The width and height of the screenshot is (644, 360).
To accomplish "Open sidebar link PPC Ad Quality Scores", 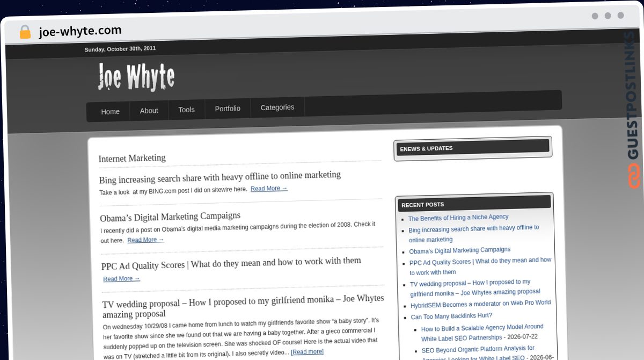I will (480, 266).
